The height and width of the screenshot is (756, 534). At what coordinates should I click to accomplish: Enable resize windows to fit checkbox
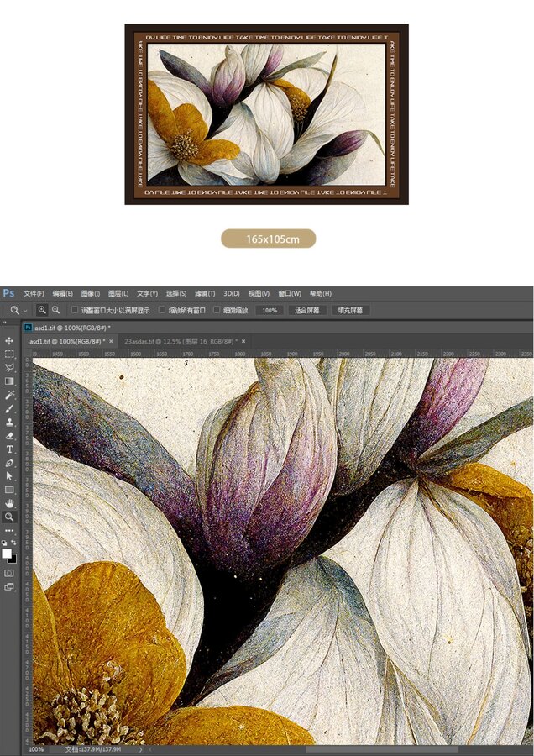(75, 310)
